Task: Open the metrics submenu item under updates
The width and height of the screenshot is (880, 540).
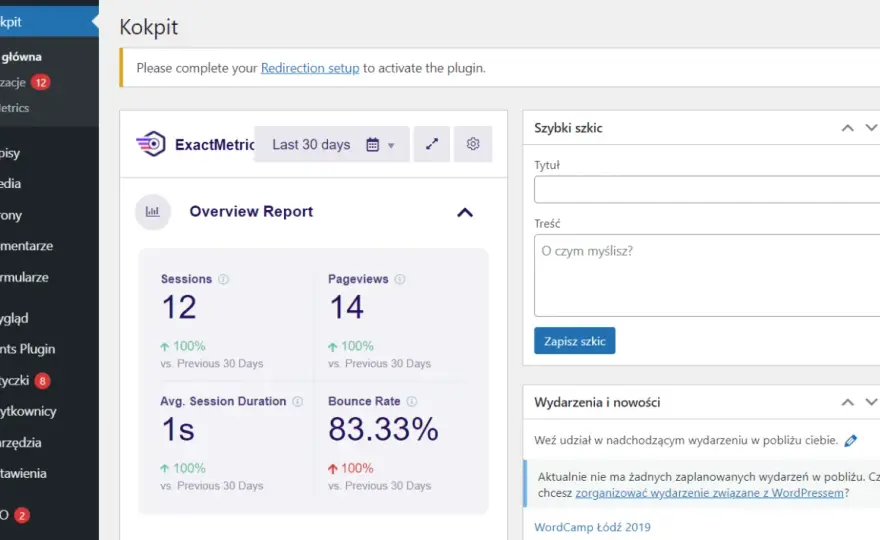Action: [15, 108]
